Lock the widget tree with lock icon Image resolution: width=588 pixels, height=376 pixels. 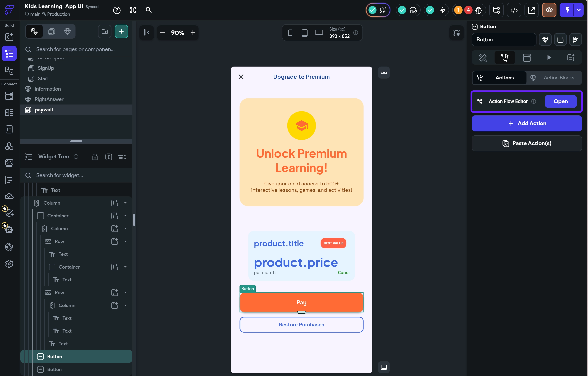(95, 157)
